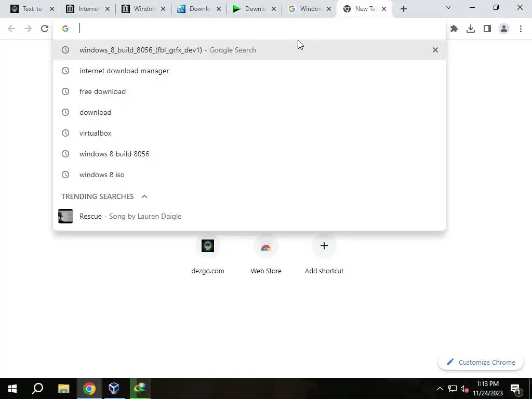Image resolution: width=532 pixels, height=399 pixels.
Task: Reload the page with the refresh icon
Action: point(45,29)
